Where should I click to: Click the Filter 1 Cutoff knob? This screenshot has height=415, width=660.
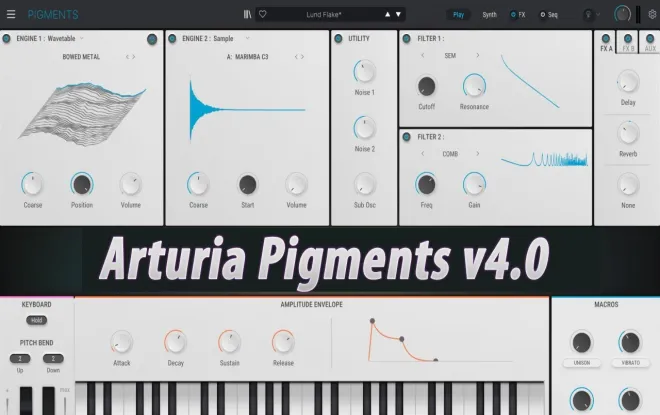point(426,86)
